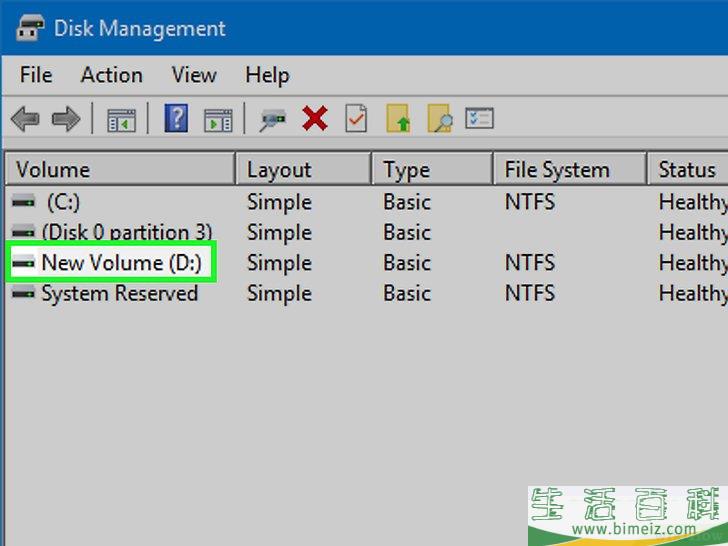
Task: Open the Action menu
Action: coord(111,75)
